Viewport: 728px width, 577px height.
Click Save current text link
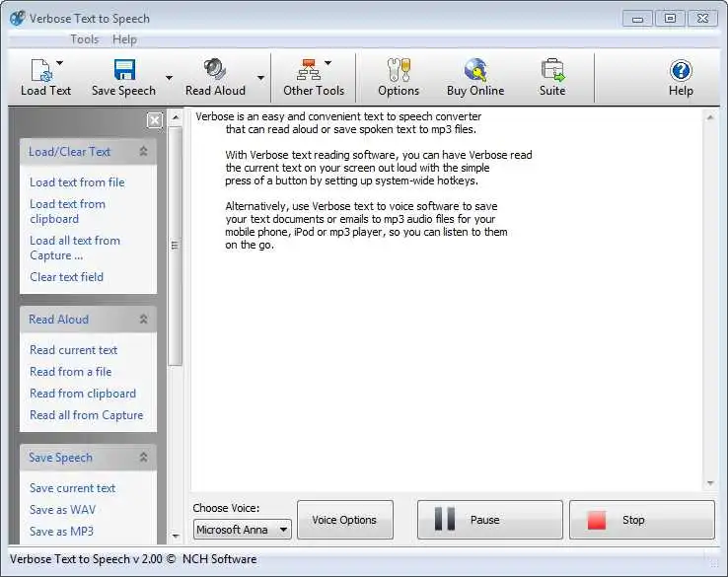coord(72,488)
